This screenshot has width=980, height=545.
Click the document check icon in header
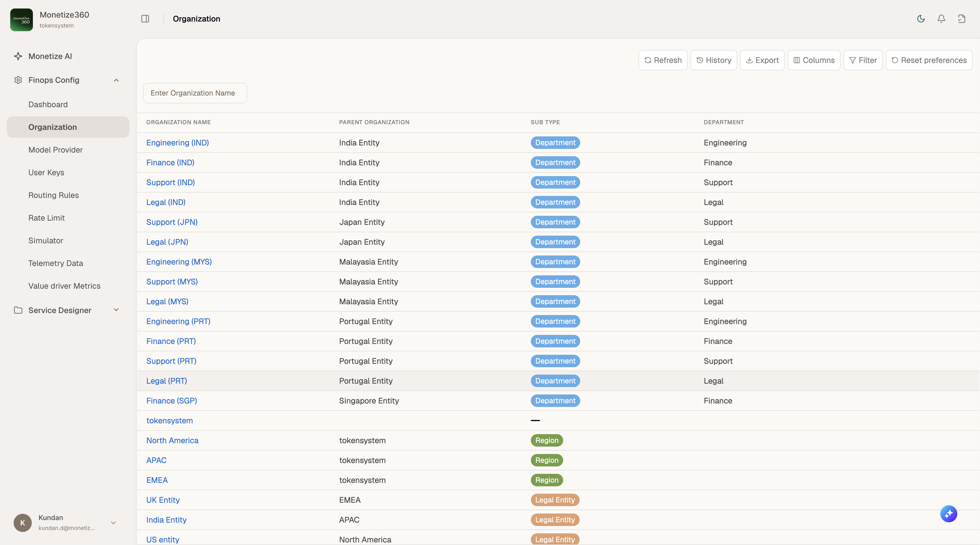[x=961, y=19]
